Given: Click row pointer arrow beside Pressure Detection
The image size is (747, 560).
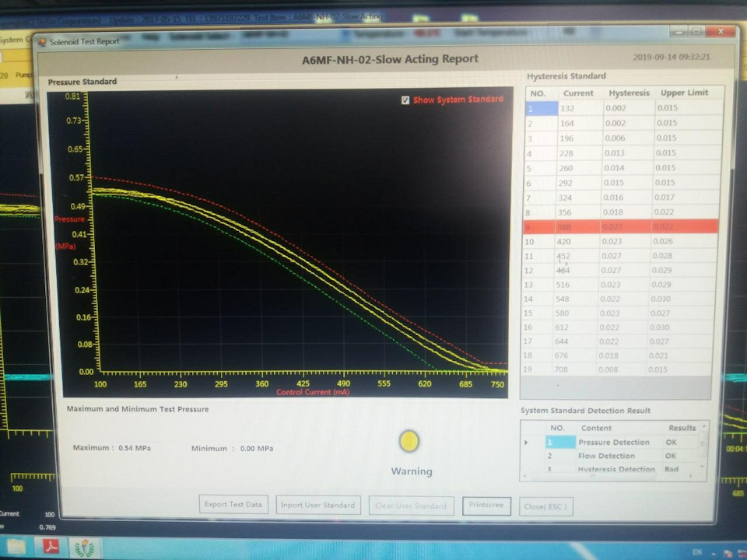Looking at the screenshot, I should [x=526, y=443].
